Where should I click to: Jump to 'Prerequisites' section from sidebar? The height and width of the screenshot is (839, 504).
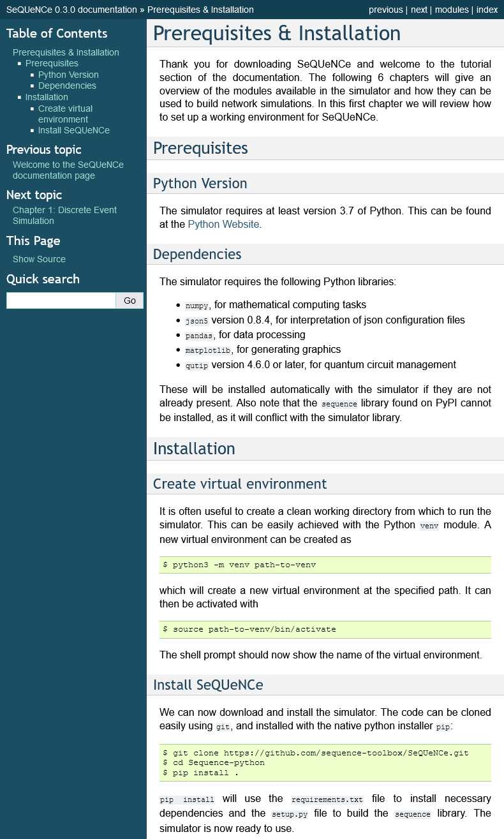coord(52,63)
